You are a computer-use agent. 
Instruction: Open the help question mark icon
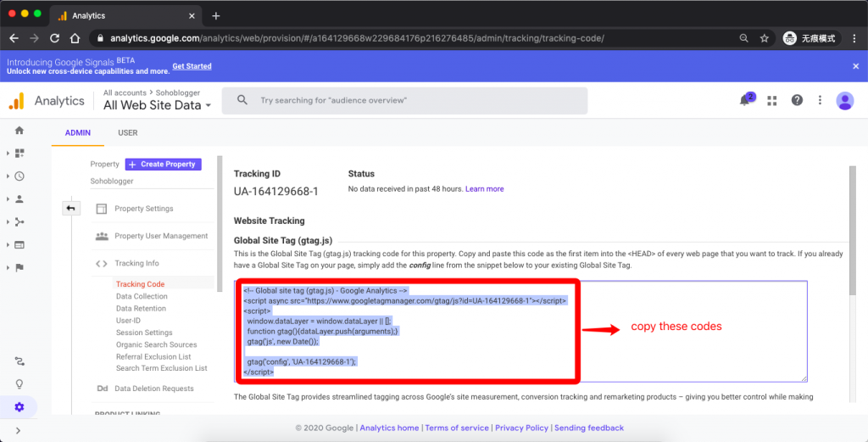coord(797,100)
